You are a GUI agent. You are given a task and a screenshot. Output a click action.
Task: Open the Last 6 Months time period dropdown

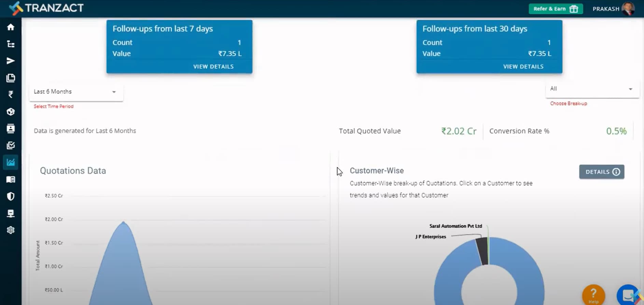pos(76,92)
